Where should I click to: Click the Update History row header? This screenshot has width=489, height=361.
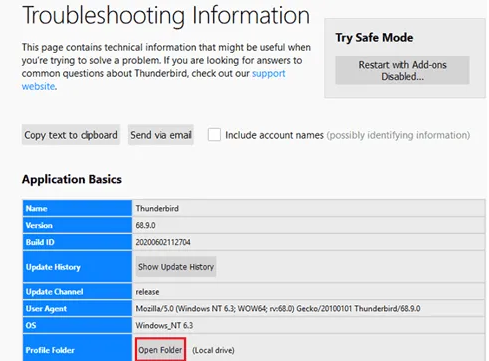[x=77, y=267]
